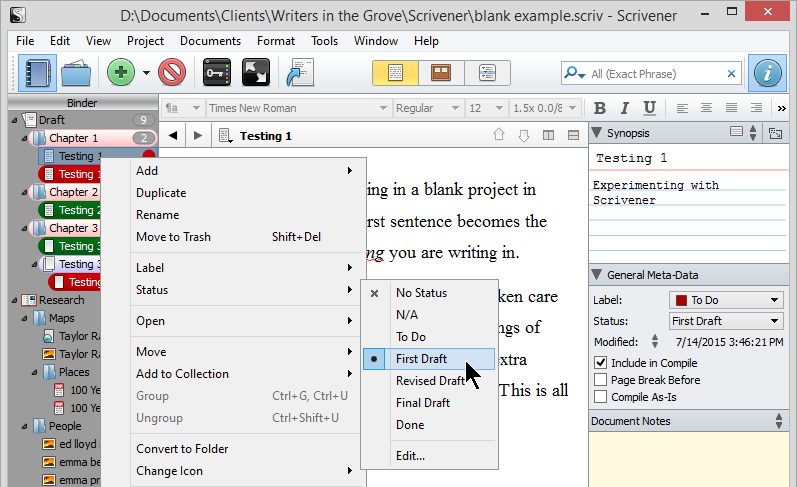Toggle the Include in Compile checkbox
The width and height of the screenshot is (797, 487).
pos(600,362)
